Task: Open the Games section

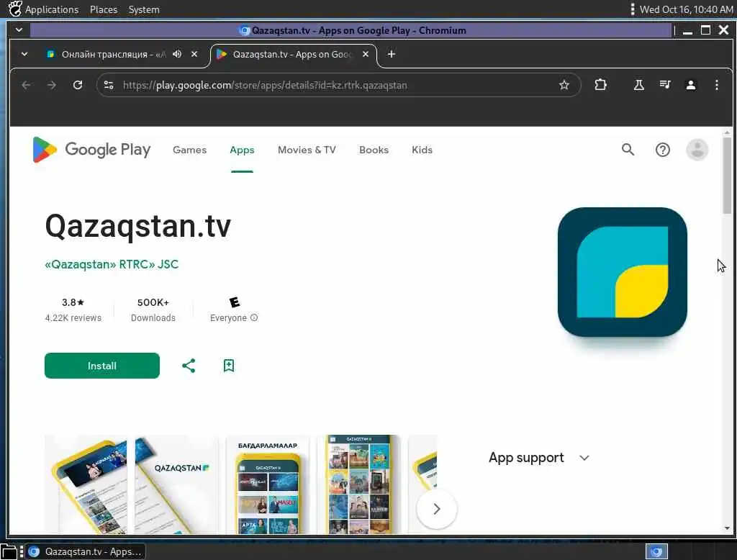Action: click(x=189, y=150)
